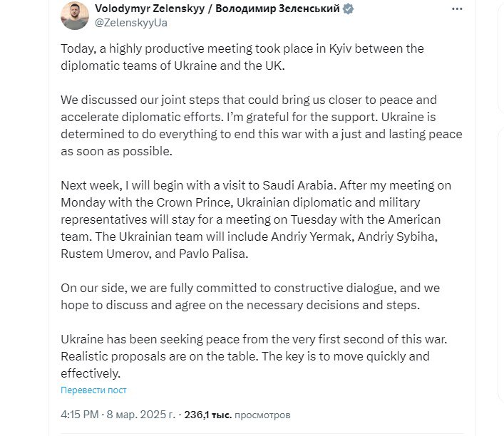504x436 pixels.
Task: Click the "Перевести пост" translate link
Action: (x=93, y=390)
